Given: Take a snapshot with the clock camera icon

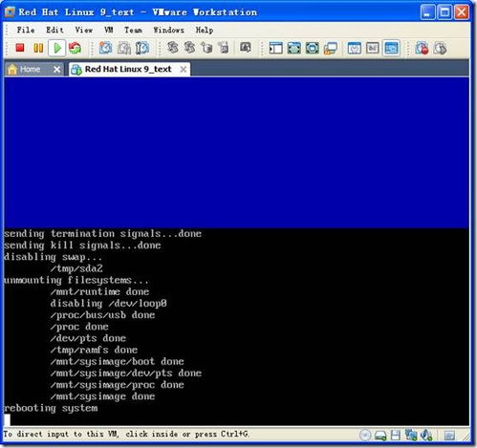Looking at the screenshot, I should 105,48.
